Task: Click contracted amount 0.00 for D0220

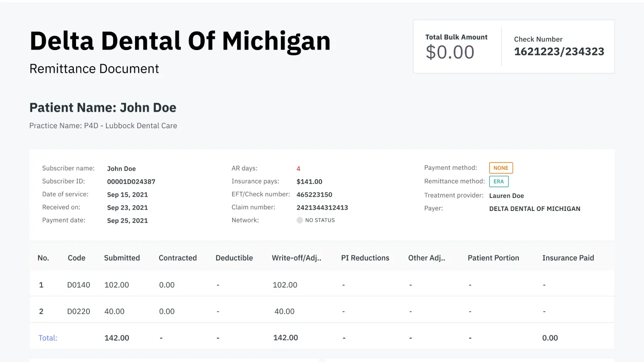Action: tap(167, 311)
